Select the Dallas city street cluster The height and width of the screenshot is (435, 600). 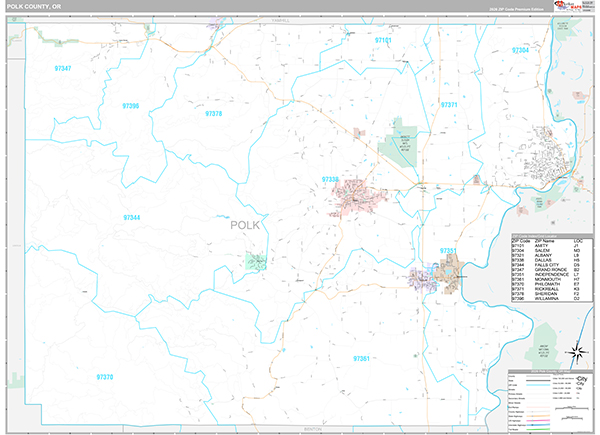click(357, 197)
